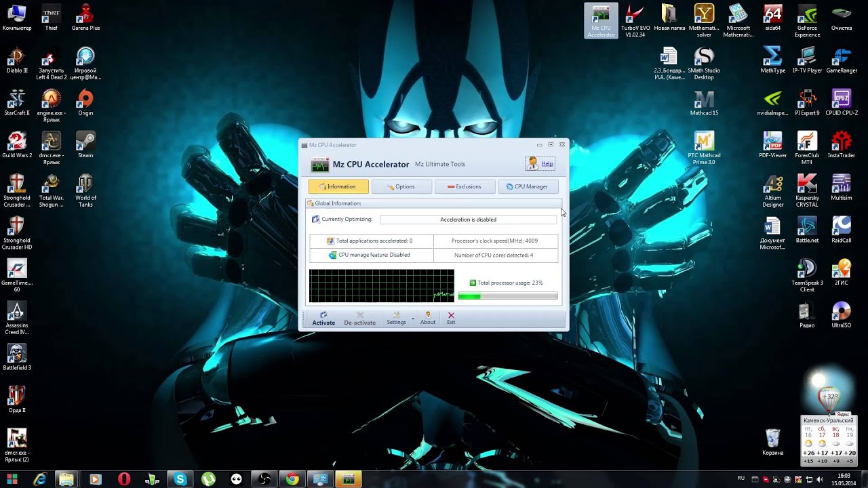This screenshot has height=488, width=868.
Task: Click the Mz CPU Accelerator logo icon
Action: tap(319, 165)
